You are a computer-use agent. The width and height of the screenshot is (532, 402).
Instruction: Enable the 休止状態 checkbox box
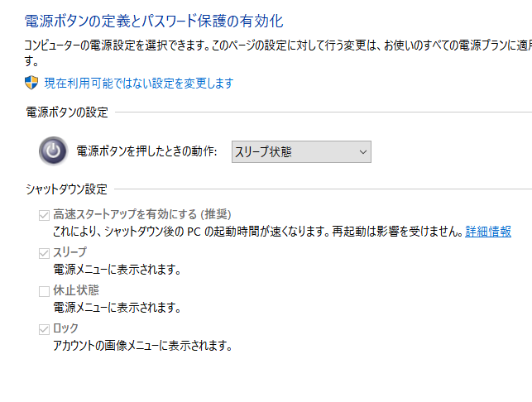(44, 290)
